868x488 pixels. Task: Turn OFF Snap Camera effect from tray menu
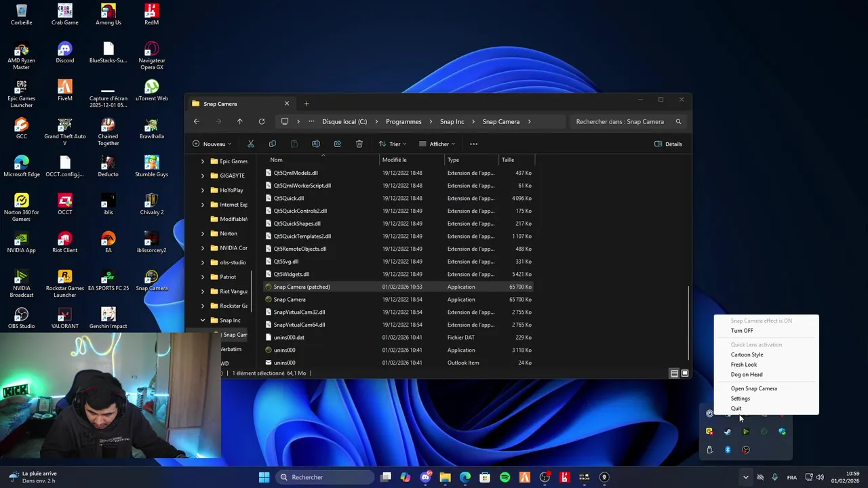pos(742,331)
